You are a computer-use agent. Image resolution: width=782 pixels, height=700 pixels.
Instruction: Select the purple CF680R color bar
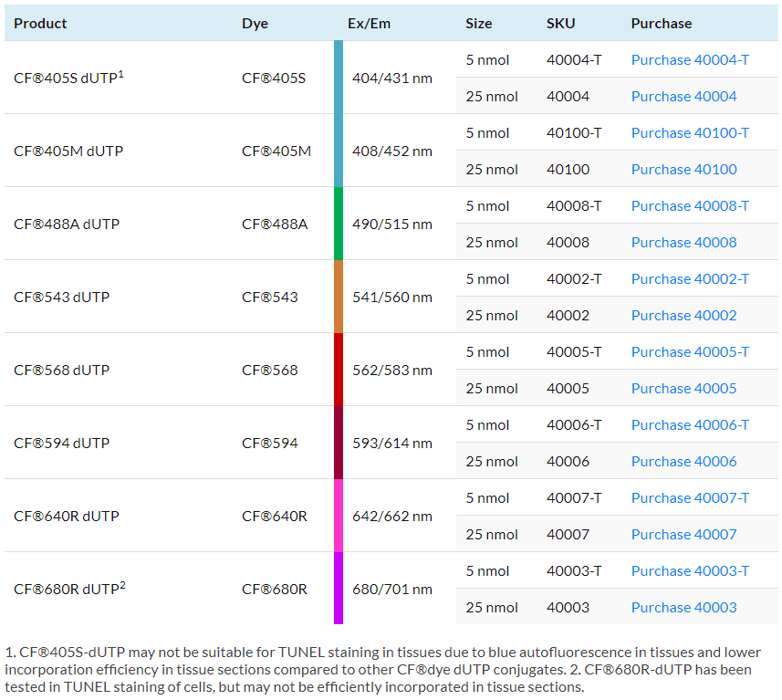pos(339,589)
